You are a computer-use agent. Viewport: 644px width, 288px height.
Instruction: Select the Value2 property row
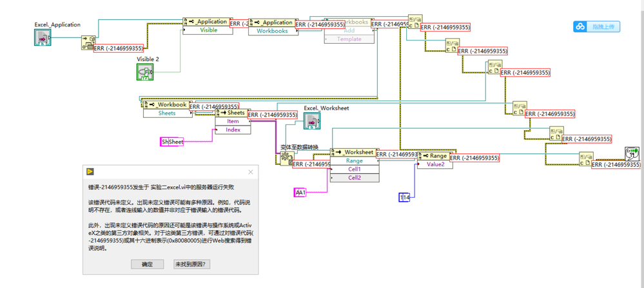[x=435, y=164]
